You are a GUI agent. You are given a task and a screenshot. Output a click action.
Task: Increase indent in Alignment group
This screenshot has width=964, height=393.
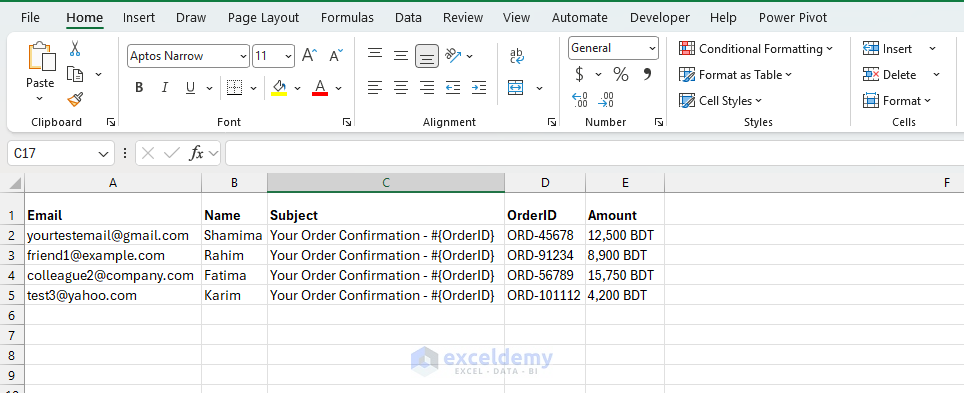tap(478, 88)
